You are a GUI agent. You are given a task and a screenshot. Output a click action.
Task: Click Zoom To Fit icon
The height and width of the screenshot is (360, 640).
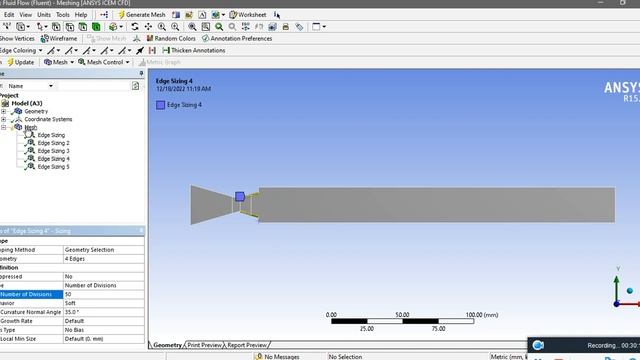coord(192,27)
